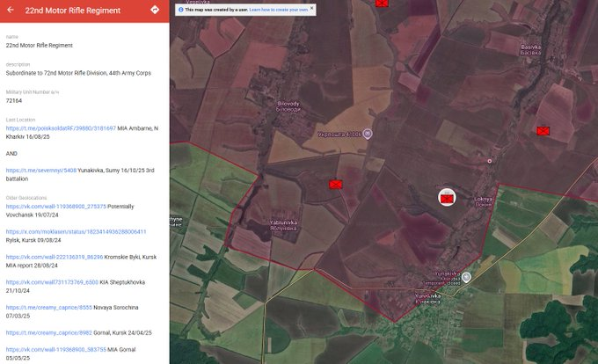Open "Learn how to create your own" link

pos(278,9)
